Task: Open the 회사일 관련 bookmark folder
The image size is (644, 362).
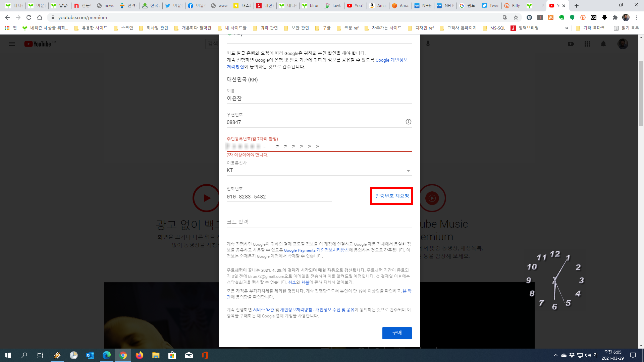Action: pyautogui.click(x=153, y=28)
